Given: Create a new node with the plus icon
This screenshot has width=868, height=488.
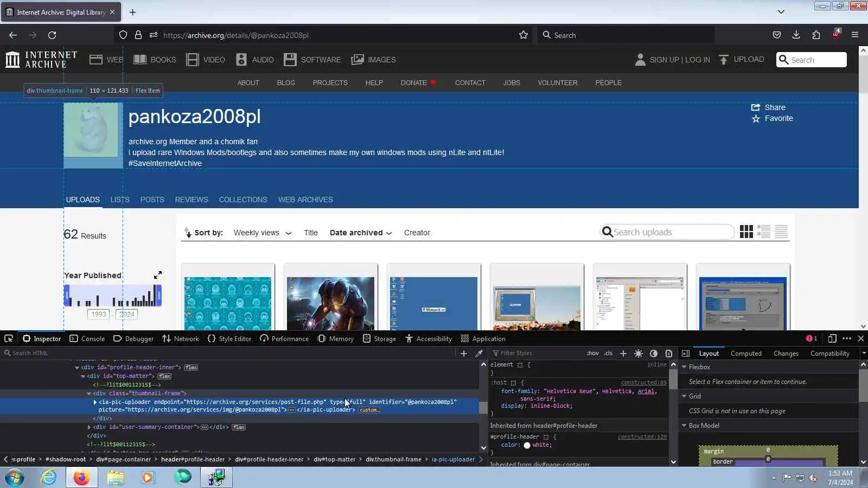Looking at the screenshot, I should 464,353.
